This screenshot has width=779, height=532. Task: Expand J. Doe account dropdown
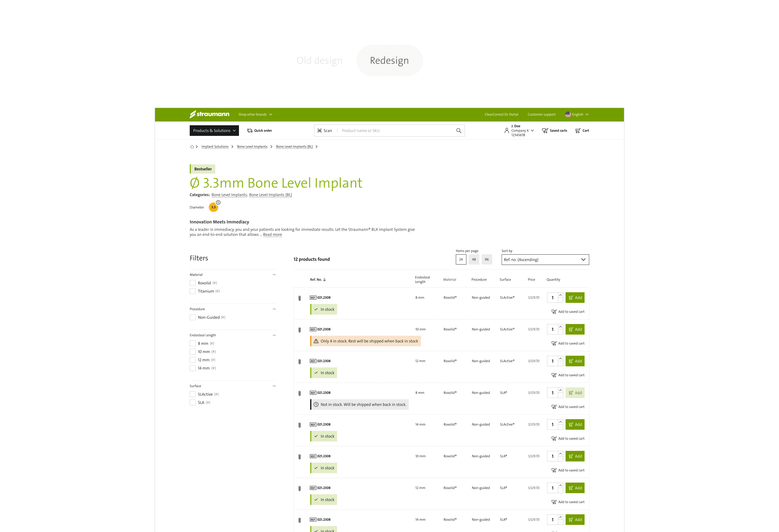click(532, 131)
